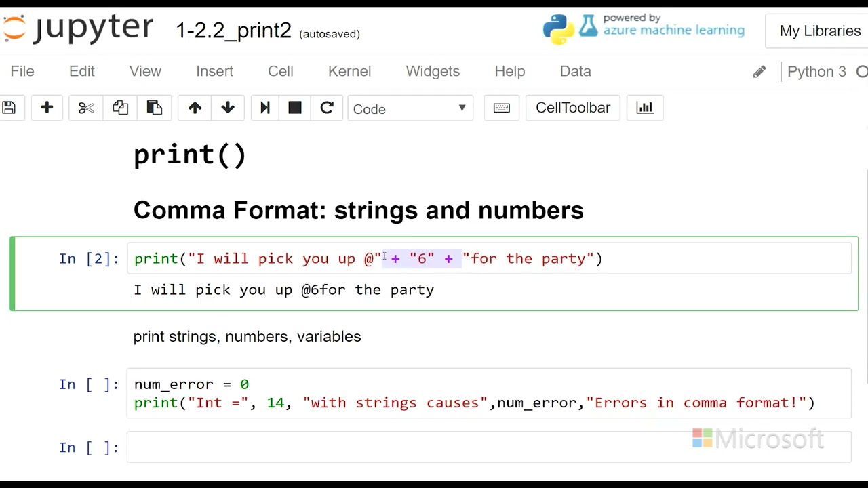Viewport: 868px width, 488px height.
Task: Save the notebook with the floppy disk icon
Action: pos(9,108)
